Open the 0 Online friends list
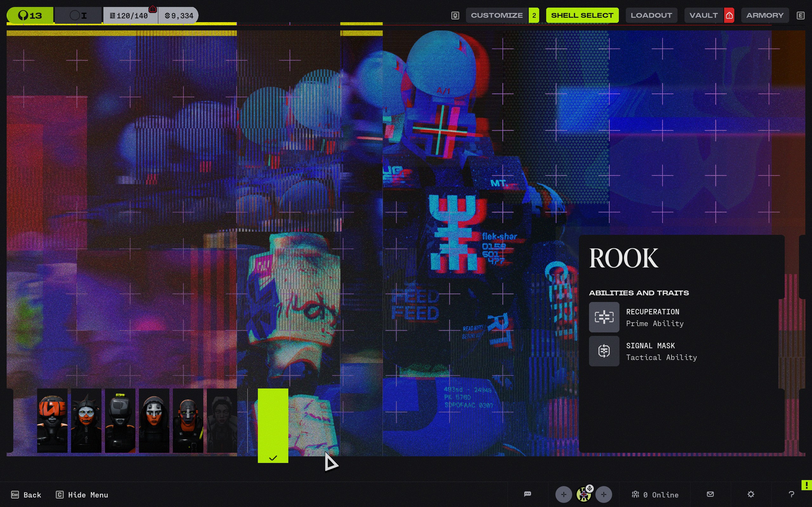Viewport: 812px width, 507px height. tap(655, 495)
